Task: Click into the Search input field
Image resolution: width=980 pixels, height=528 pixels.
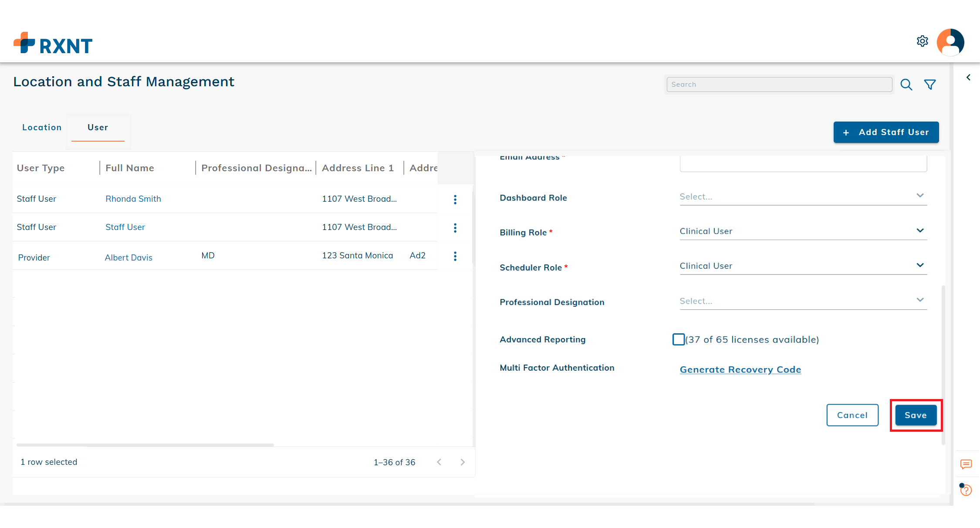Action: click(x=779, y=85)
